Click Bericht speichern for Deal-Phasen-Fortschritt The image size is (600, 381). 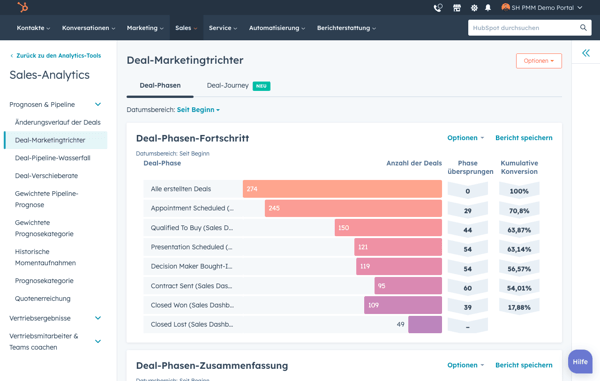coord(523,138)
